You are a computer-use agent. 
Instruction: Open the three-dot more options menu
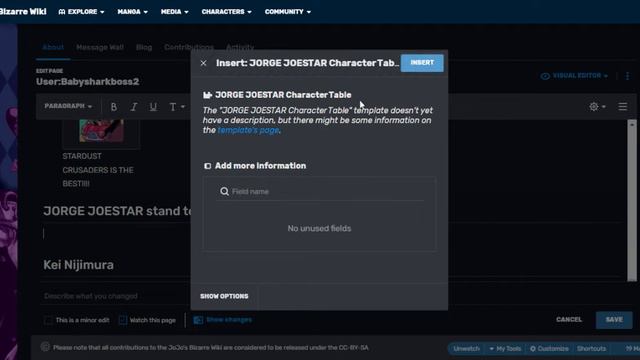(627, 76)
